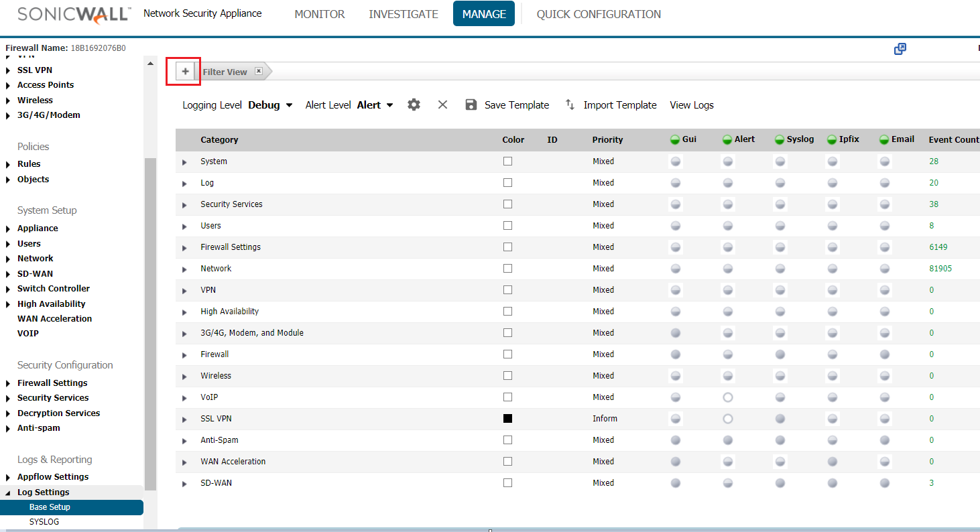The image size is (980, 532).
Task: Expand the Firewall Settings category row
Action: pyautogui.click(x=184, y=248)
